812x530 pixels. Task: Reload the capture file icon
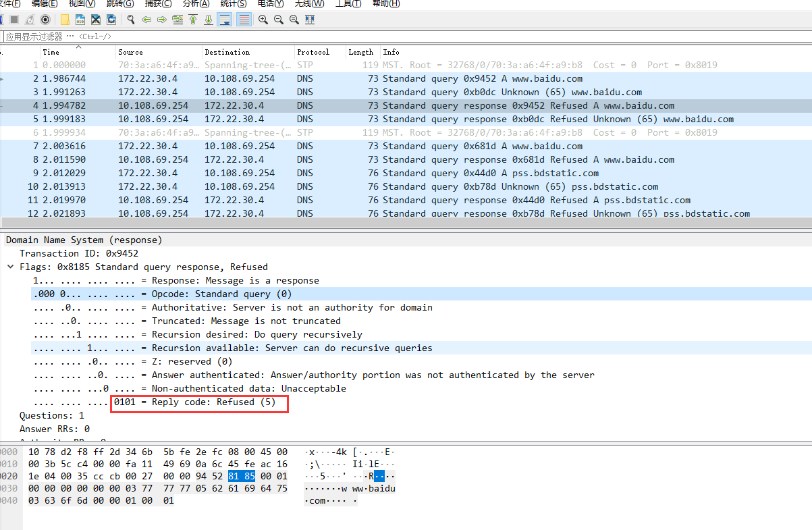[x=111, y=20]
